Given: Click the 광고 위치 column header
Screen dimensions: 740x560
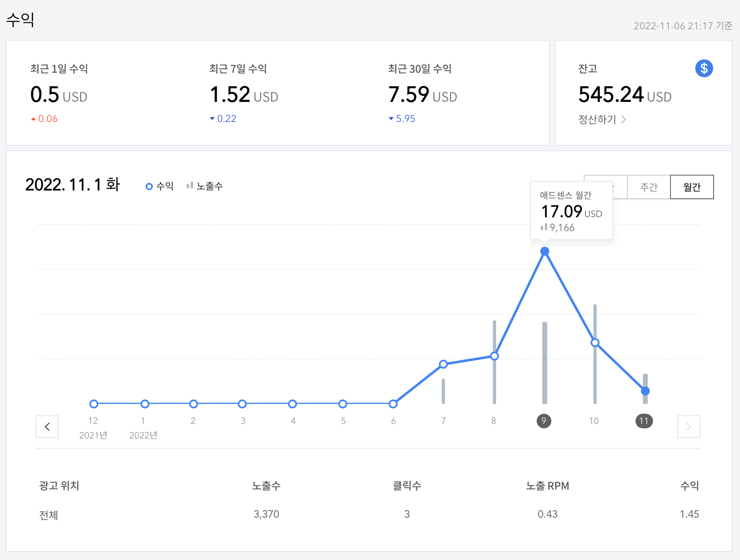Looking at the screenshot, I should pos(59,486).
